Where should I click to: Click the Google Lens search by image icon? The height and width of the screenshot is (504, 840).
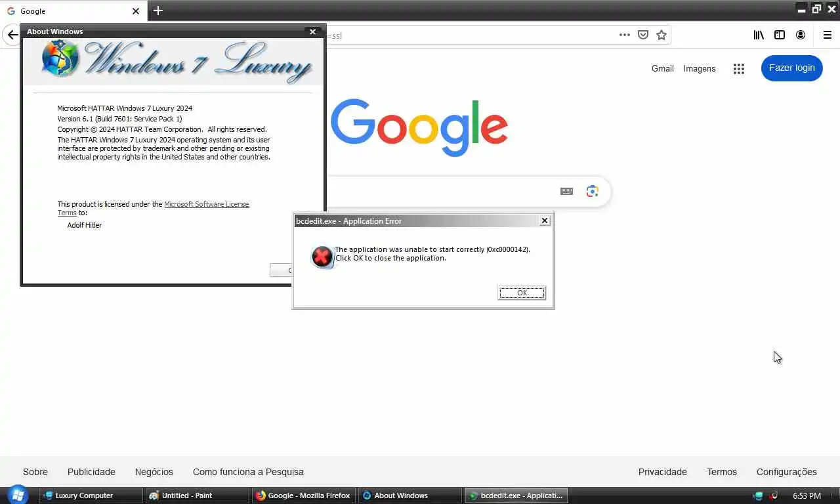pos(593,191)
